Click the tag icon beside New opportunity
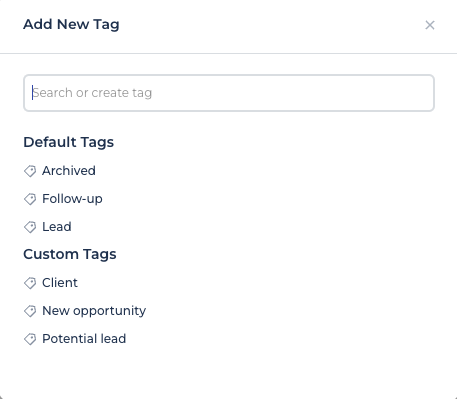 (x=30, y=311)
